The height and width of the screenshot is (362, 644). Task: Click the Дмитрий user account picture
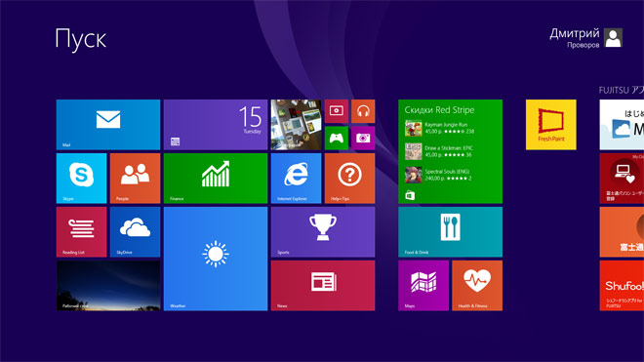pos(613,38)
